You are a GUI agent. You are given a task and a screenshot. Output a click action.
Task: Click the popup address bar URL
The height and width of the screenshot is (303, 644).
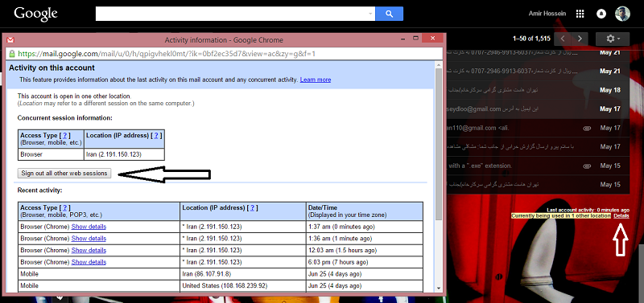click(167, 54)
